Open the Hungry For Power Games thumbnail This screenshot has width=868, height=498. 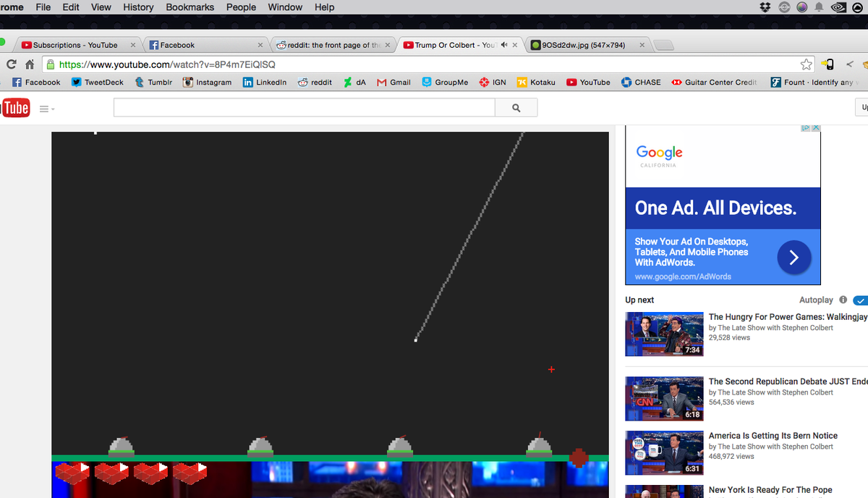[x=664, y=334]
